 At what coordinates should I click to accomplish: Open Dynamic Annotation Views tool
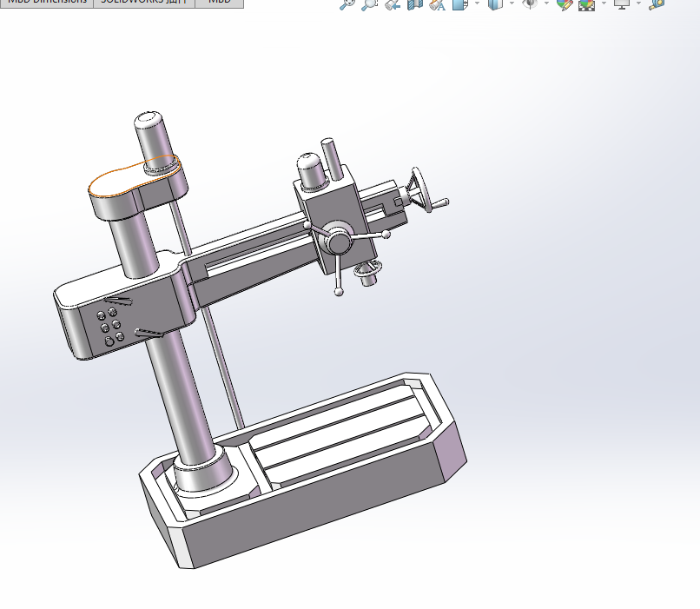pos(437,4)
